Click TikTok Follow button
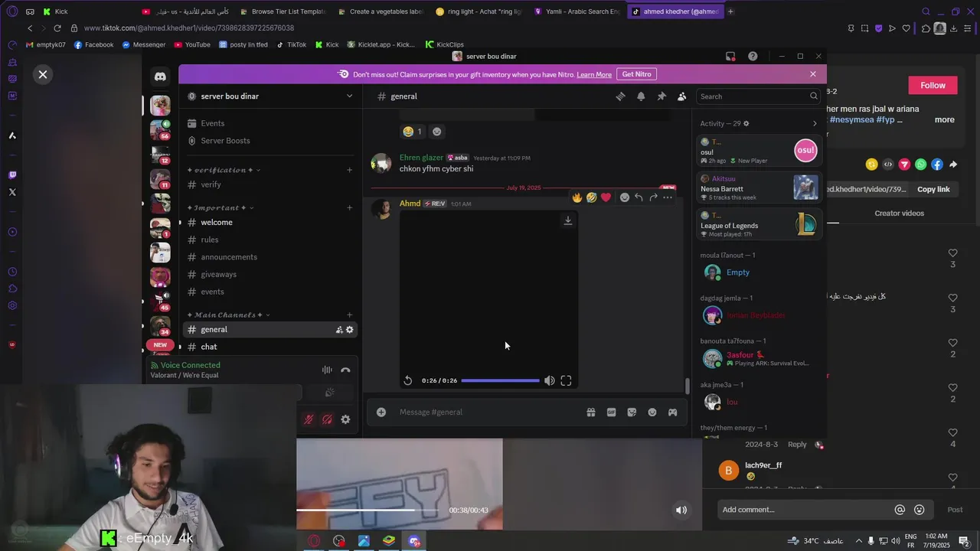Image resolution: width=980 pixels, height=551 pixels. click(933, 85)
